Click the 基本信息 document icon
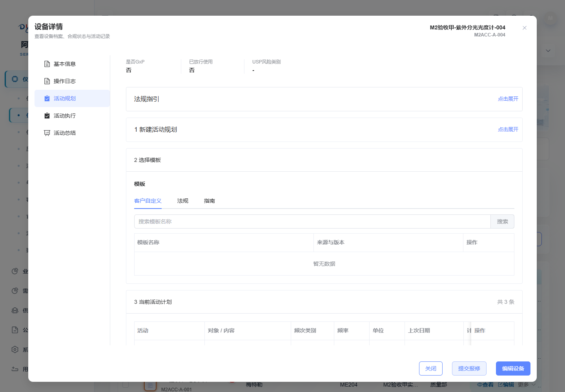565x392 pixels. click(47, 64)
